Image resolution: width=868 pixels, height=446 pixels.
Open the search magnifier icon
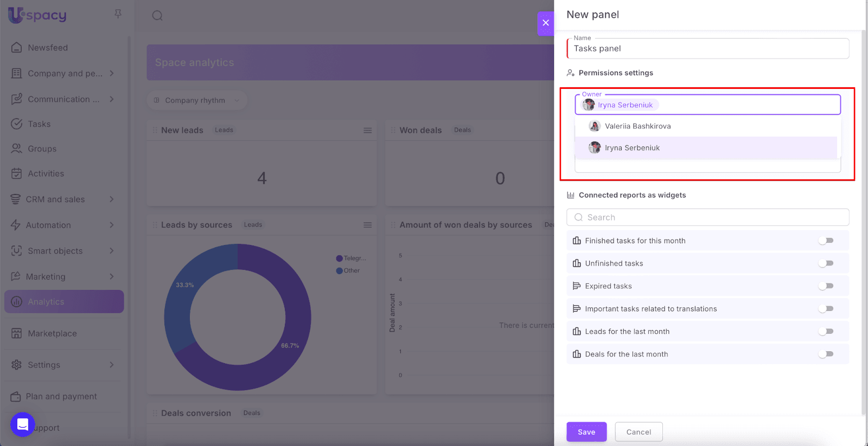click(157, 16)
